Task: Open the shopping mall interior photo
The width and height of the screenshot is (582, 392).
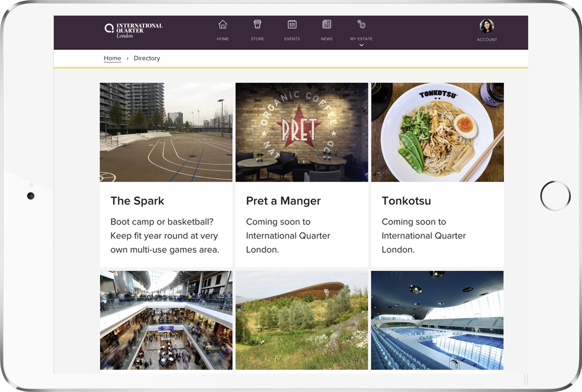Action: [x=166, y=320]
